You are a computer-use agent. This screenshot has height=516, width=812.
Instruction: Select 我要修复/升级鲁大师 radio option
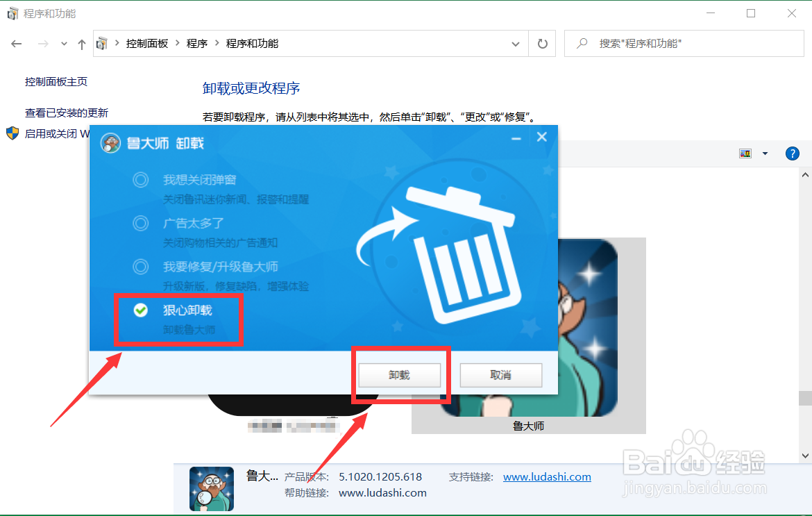140,267
